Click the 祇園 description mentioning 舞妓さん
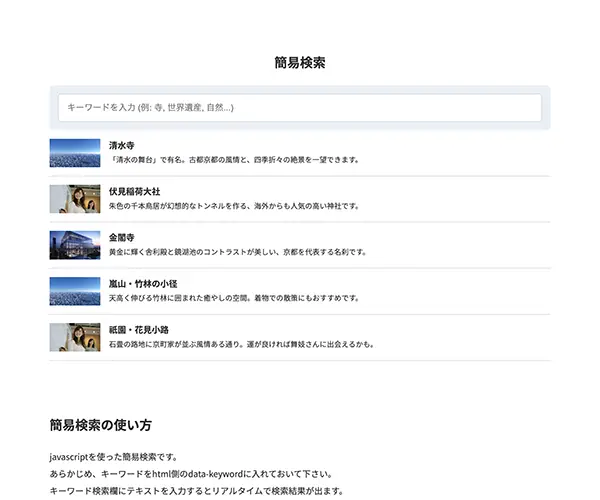 click(241, 344)
